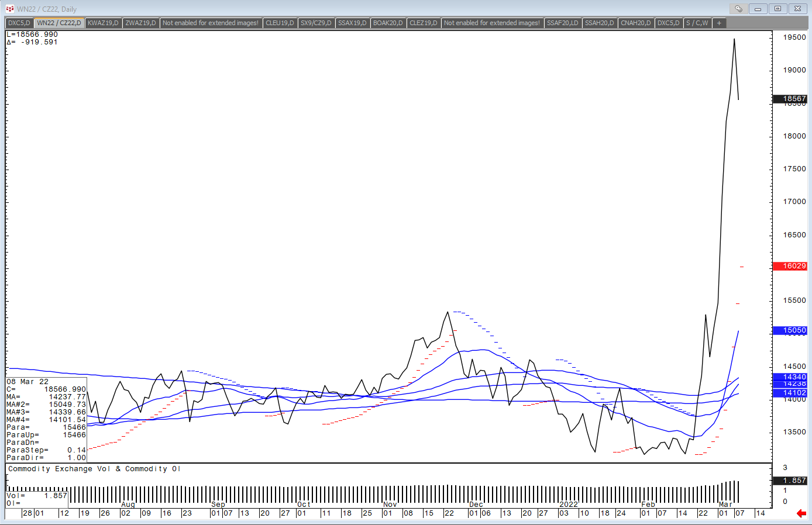
Task: Click the 2022 year label on time axis
Action: click(x=569, y=505)
